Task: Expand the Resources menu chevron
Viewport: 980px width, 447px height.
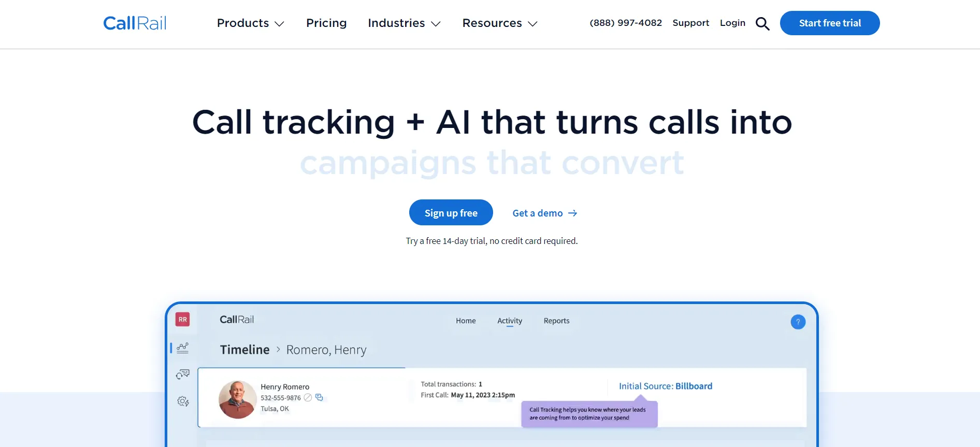Action: coord(532,24)
